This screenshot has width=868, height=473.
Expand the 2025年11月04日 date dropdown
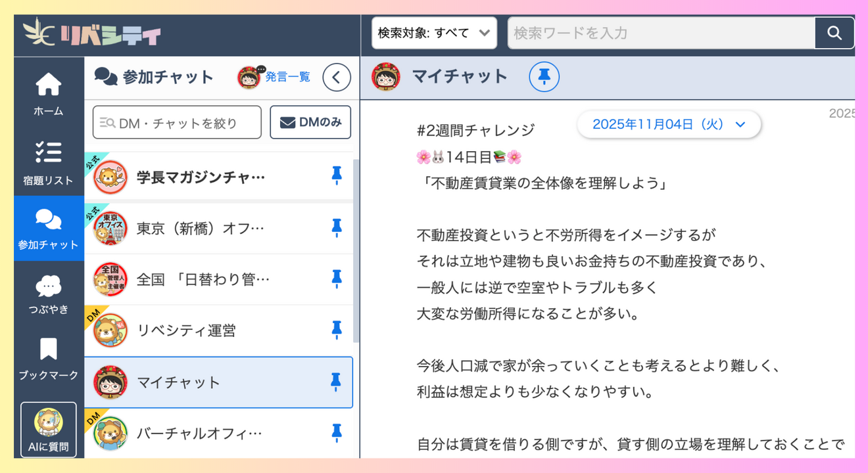click(x=668, y=124)
